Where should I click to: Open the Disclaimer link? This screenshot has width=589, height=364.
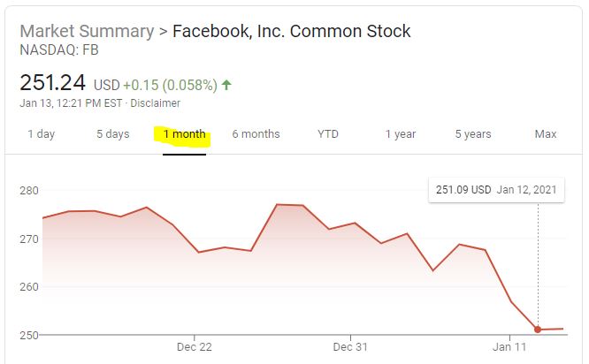pyautogui.click(x=157, y=103)
